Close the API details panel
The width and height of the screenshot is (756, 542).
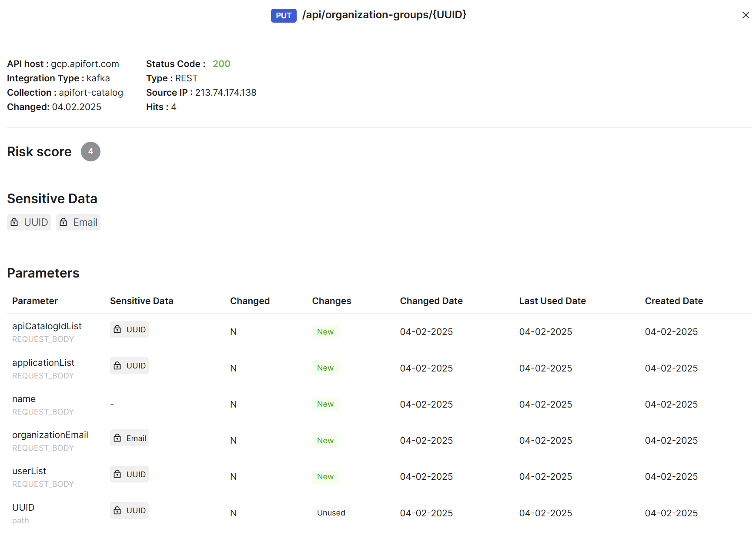(x=745, y=15)
